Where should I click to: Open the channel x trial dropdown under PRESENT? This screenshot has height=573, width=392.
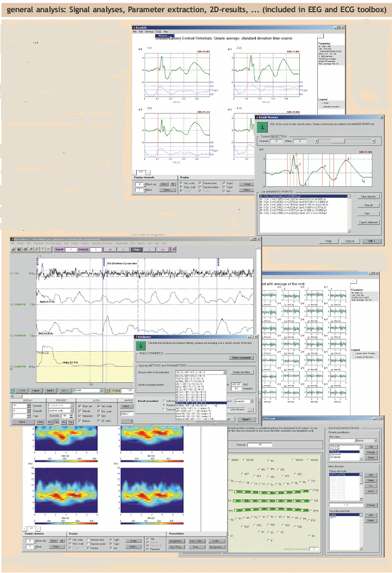tap(61, 405)
